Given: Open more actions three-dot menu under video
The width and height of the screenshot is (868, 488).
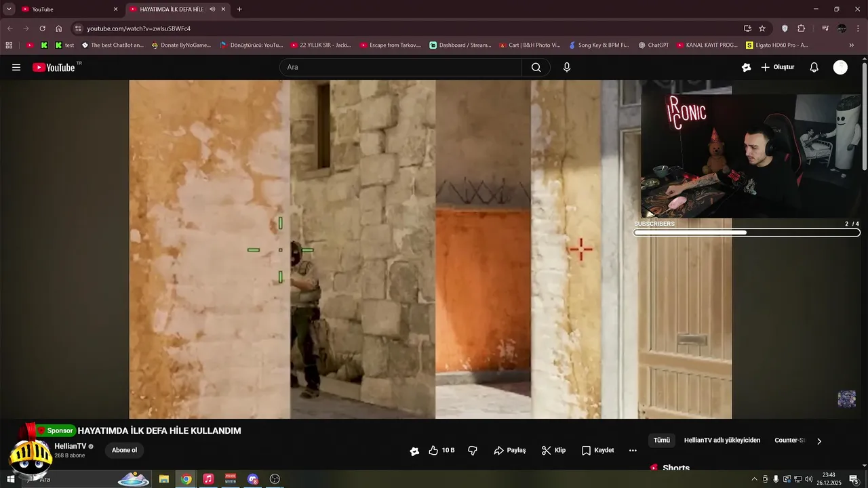Looking at the screenshot, I should (x=633, y=450).
